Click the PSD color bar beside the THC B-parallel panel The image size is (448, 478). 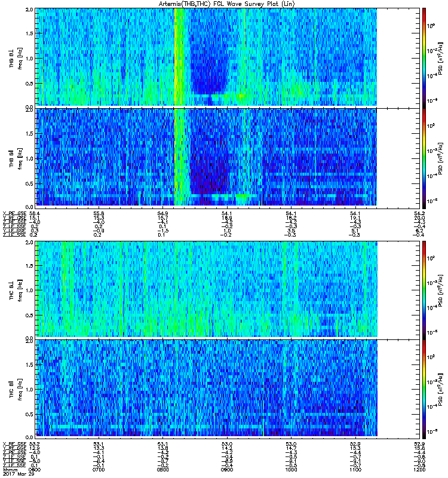click(x=424, y=389)
